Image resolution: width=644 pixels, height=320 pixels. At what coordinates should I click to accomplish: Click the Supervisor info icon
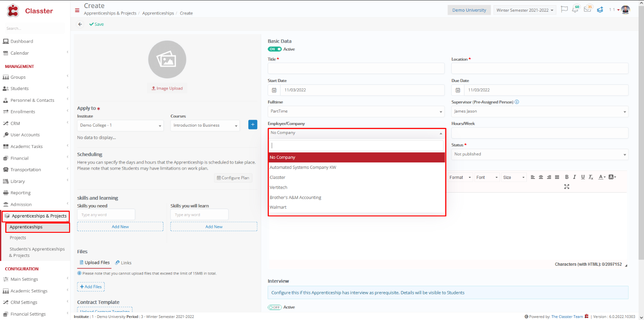(517, 102)
